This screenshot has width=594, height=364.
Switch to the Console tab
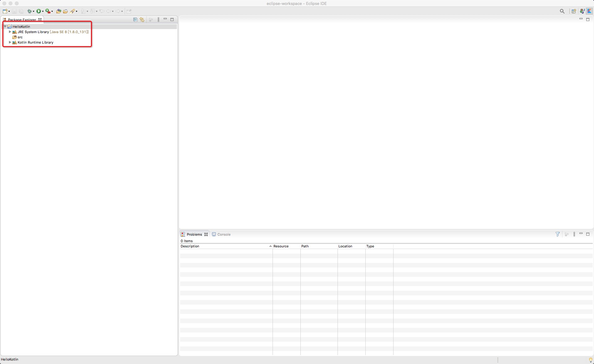[221, 234]
